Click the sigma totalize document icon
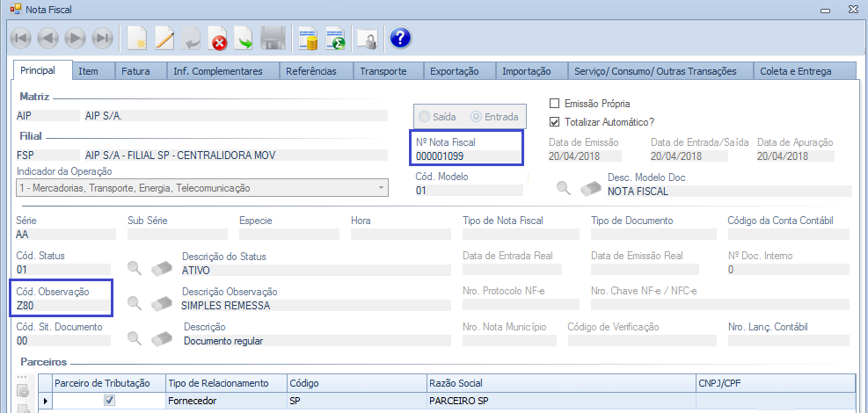This screenshot has width=868, height=413. 335,39
